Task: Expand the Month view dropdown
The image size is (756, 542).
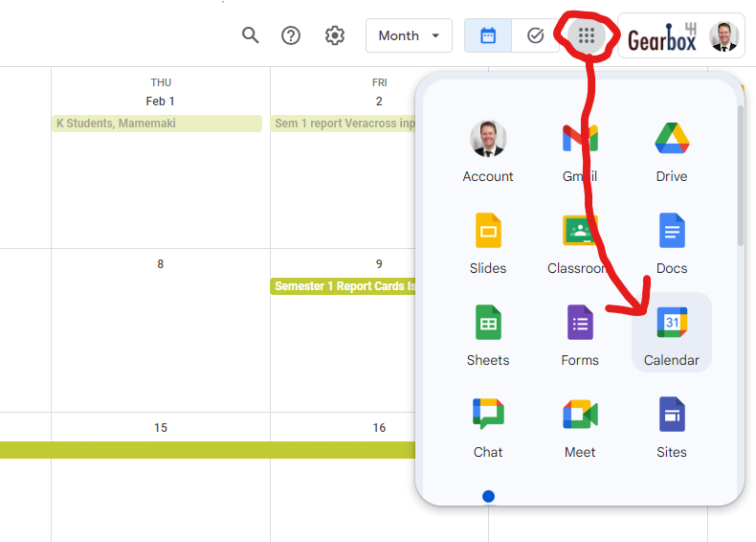Action: point(409,35)
